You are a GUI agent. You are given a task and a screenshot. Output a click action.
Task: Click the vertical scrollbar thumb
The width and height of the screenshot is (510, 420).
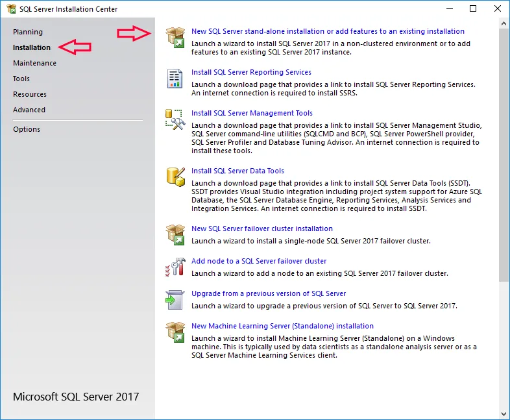504,155
